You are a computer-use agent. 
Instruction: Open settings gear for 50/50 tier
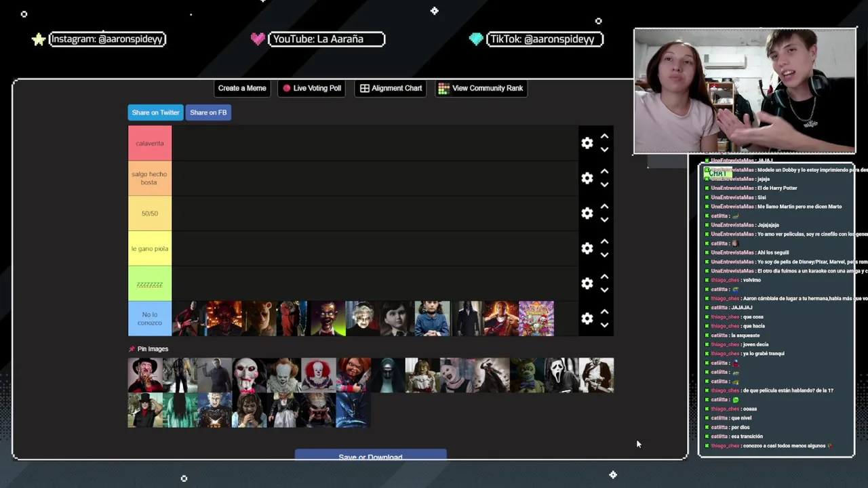pos(587,213)
